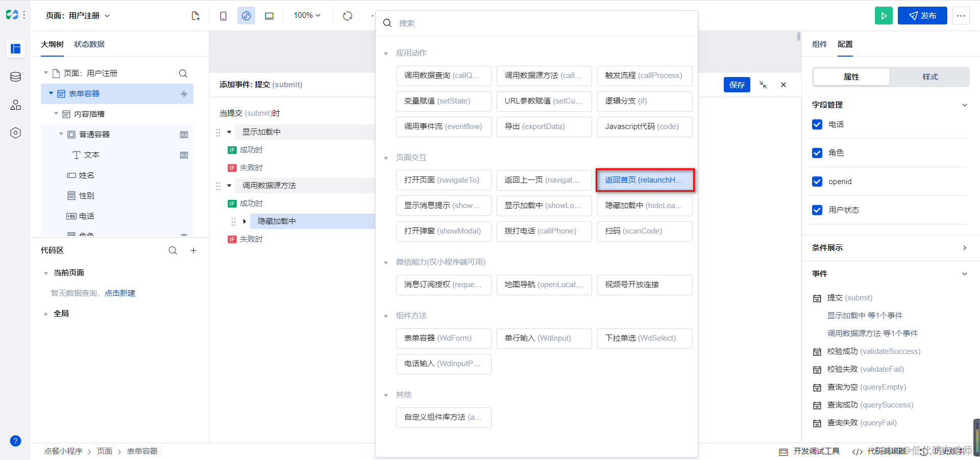Open the 代码编辑器 in status bar
Screen dimensions: 980x460
click(x=879, y=451)
